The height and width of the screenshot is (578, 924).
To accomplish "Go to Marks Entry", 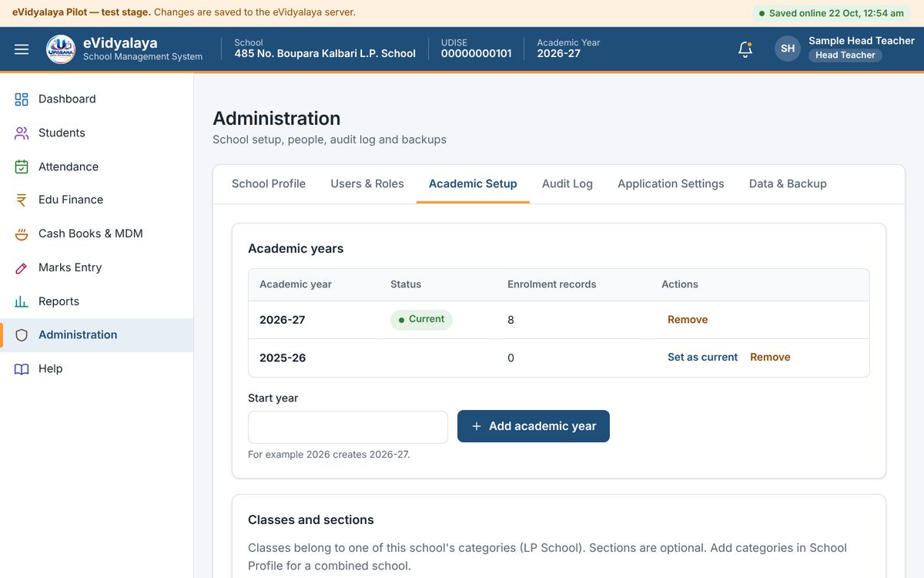I will [x=96, y=268].
